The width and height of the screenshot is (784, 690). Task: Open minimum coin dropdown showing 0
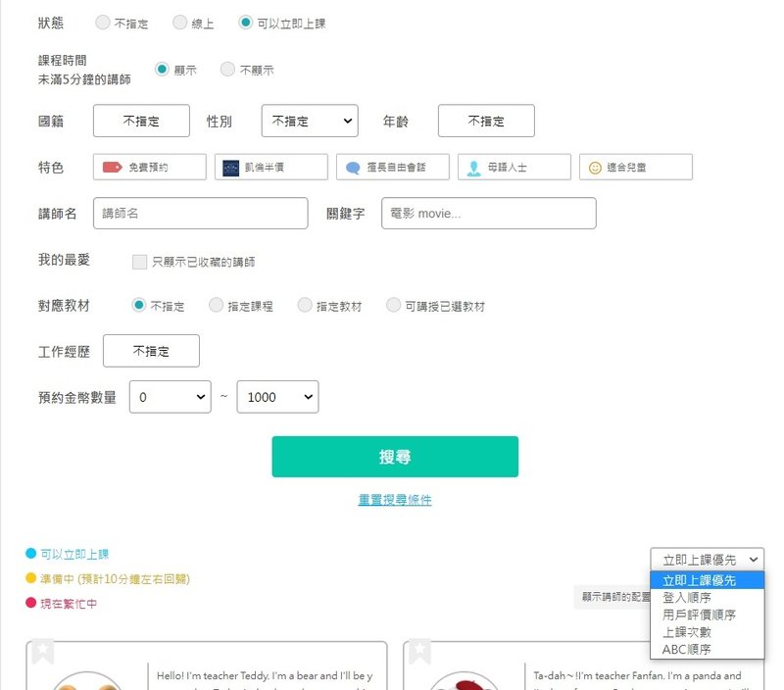point(170,397)
